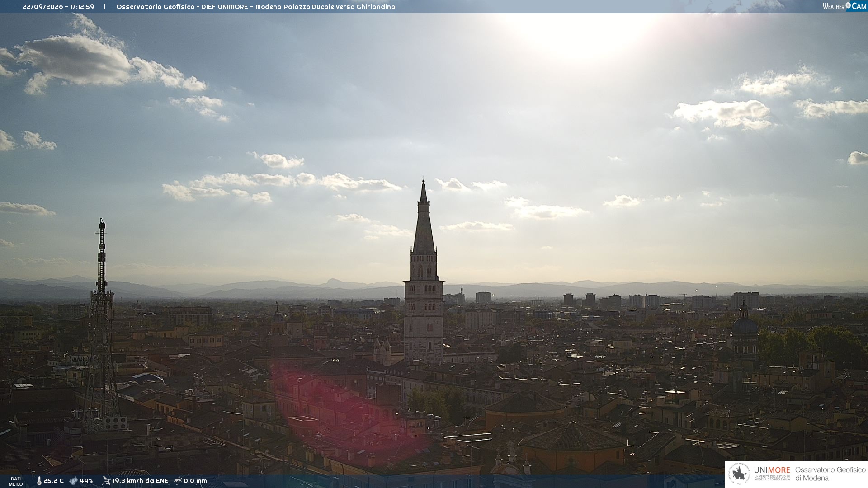Click the thermometer temperature icon

pyautogui.click(x=39, y=481)
